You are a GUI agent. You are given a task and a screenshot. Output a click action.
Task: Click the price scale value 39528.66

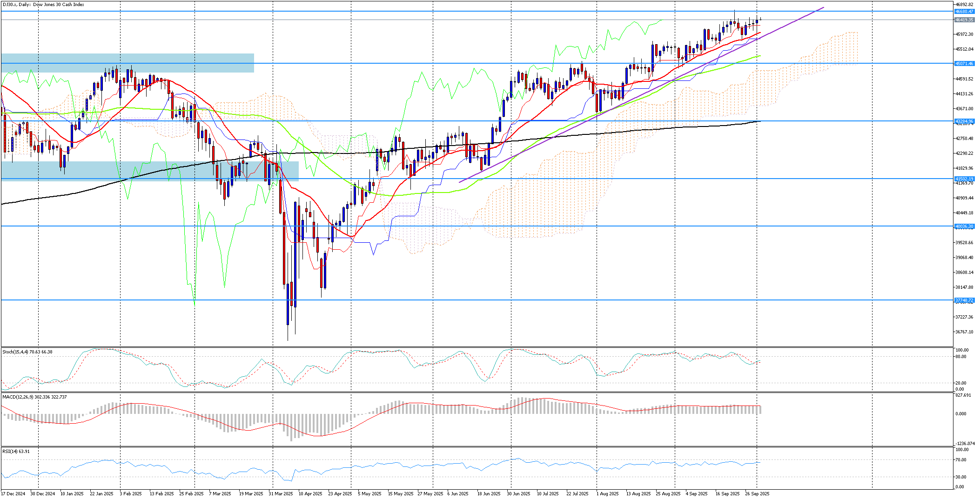[x=964, y=243]
